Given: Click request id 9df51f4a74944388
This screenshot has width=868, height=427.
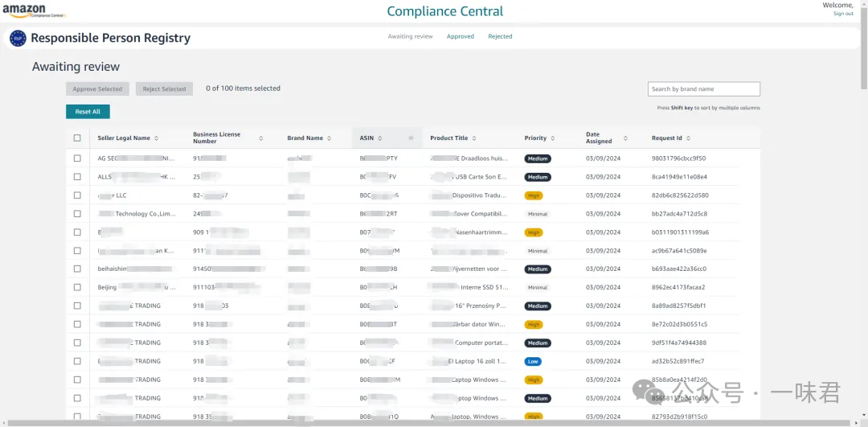Looking at the screenshot, I should (x=679, y=343).
